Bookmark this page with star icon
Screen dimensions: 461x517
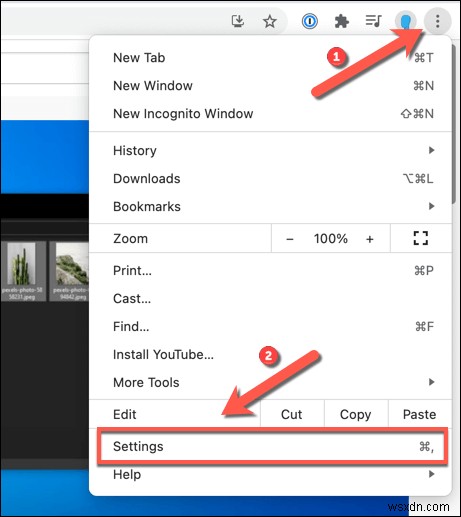click(x=269, y=22)
